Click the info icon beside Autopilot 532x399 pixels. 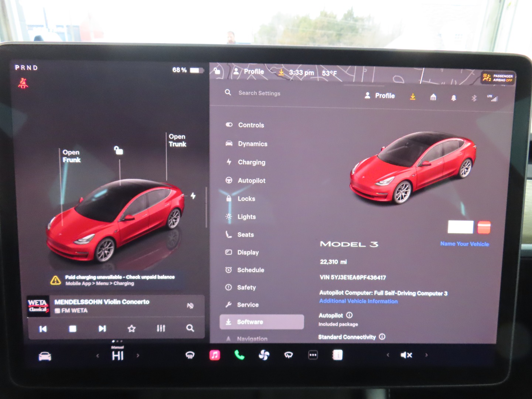pyautogui.click(x=349, y=315)
